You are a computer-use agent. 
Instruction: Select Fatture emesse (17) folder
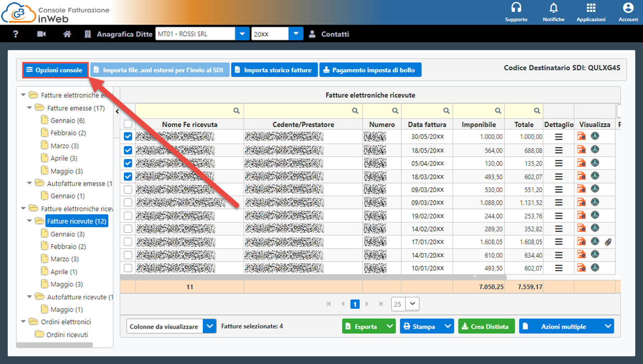click(76, 108)
